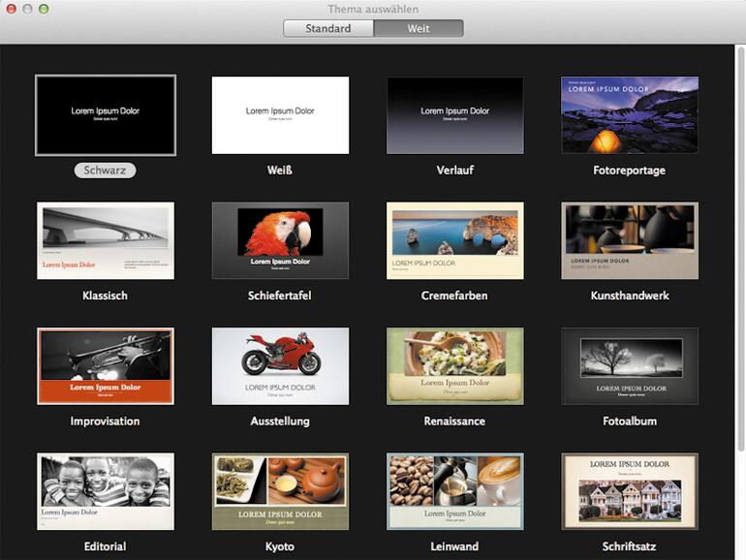Choose the Weiß theme thumbnail
The height and width of the screenshot is (560, 746).
point(280,115)
